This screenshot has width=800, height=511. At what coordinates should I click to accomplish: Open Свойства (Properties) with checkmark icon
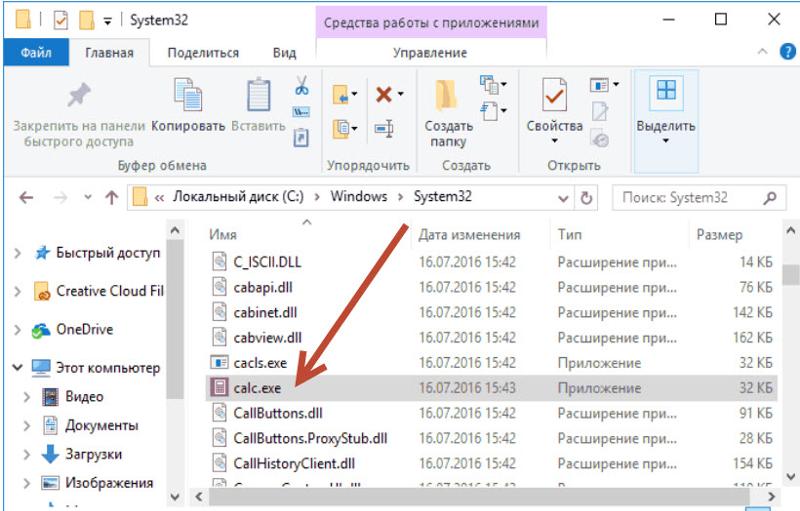pos(554,96)
